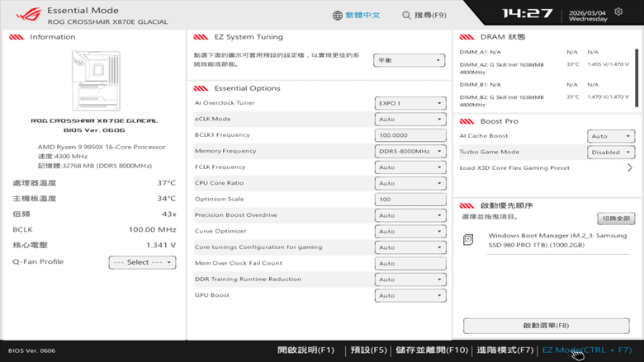The image size is (644, 362).
Task: Click the 1.341 V core voltage value
Action: (x=161, y=245)
